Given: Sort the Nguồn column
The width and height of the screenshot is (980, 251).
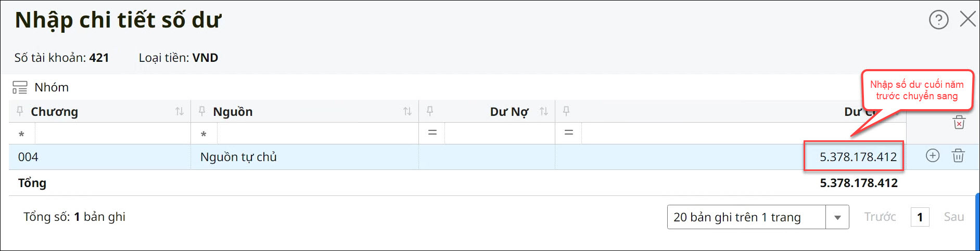Looking at the screenshot, I should (407, 111).
